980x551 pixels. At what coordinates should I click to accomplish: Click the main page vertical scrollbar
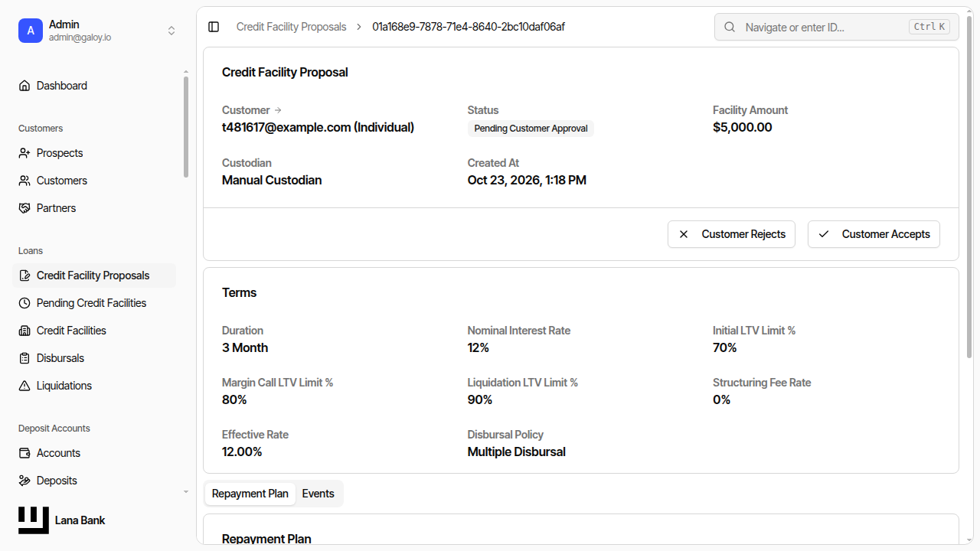pyautogui.click(x=970, y=187)
